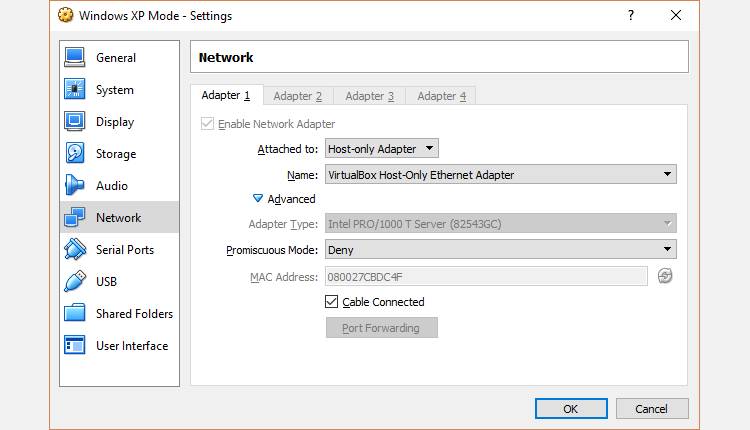The width and height of the screenshot is (750, 430).
Task: Generate a new random MAC address
Action: 665,276
